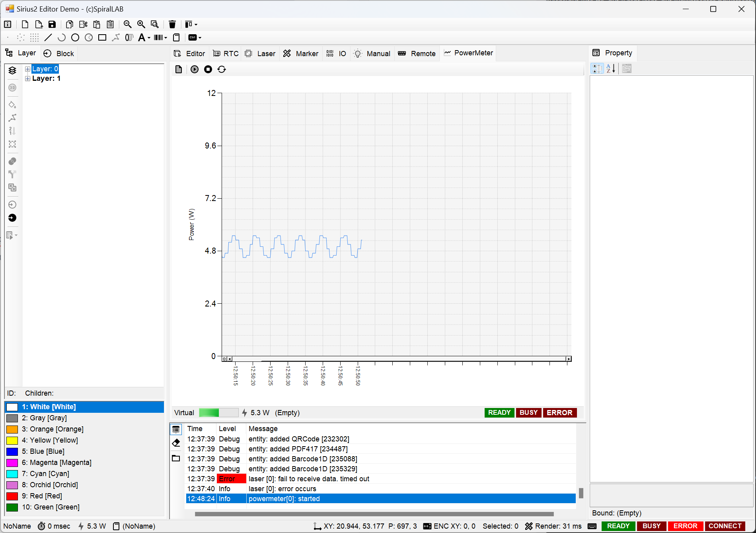This screenshot has height=533, width=756.
Task: Click the status bar ERROR indicator
Action: tap(685, 526)
